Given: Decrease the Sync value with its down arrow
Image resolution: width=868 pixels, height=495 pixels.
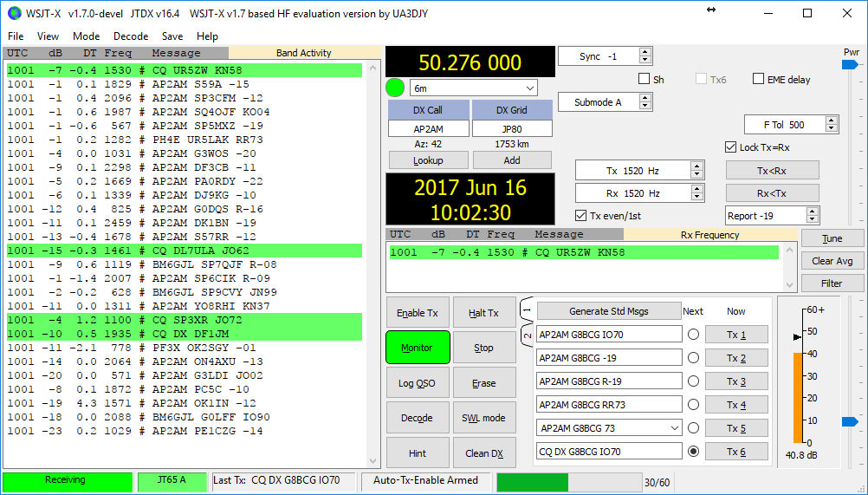Looking at the screenshot, I should (645, 60).
